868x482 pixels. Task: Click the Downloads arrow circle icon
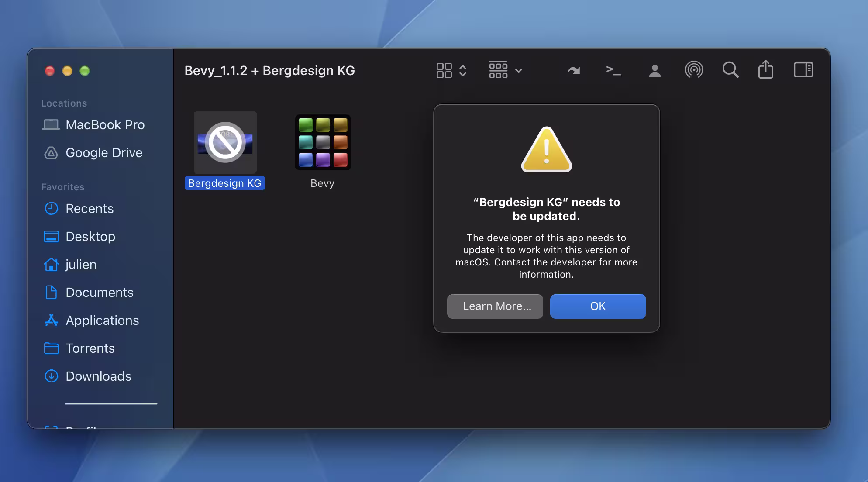(51, 376)
